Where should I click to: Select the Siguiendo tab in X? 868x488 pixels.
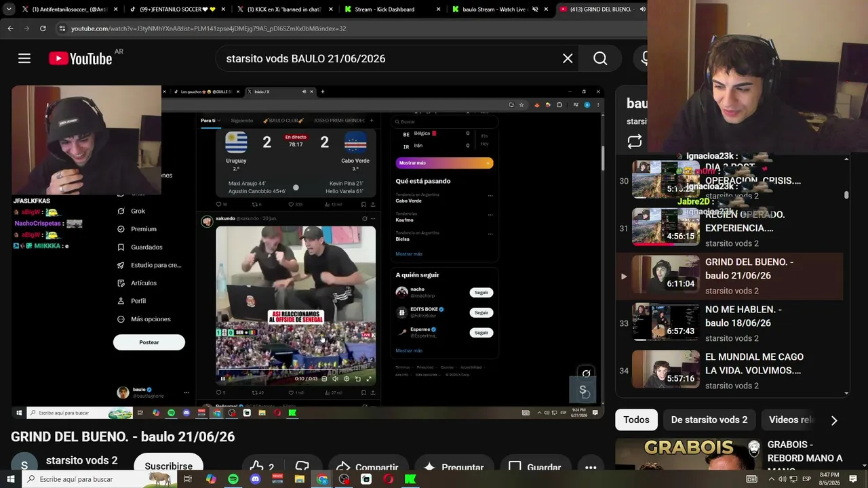pyautogui.click(x=242, y=121)
